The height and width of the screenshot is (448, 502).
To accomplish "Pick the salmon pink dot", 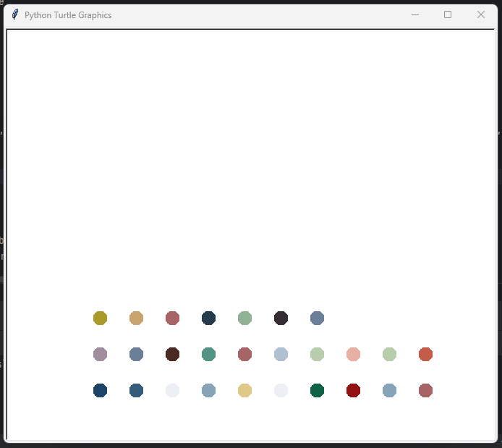I will (x=353, y=355).
